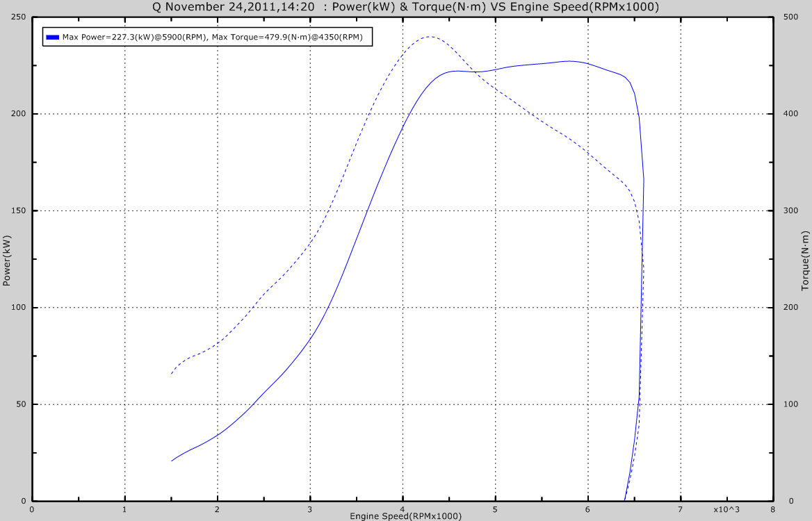Click the Power(kW) left axis label
This screenshot has width=812, height=521.
coord(7,260)
